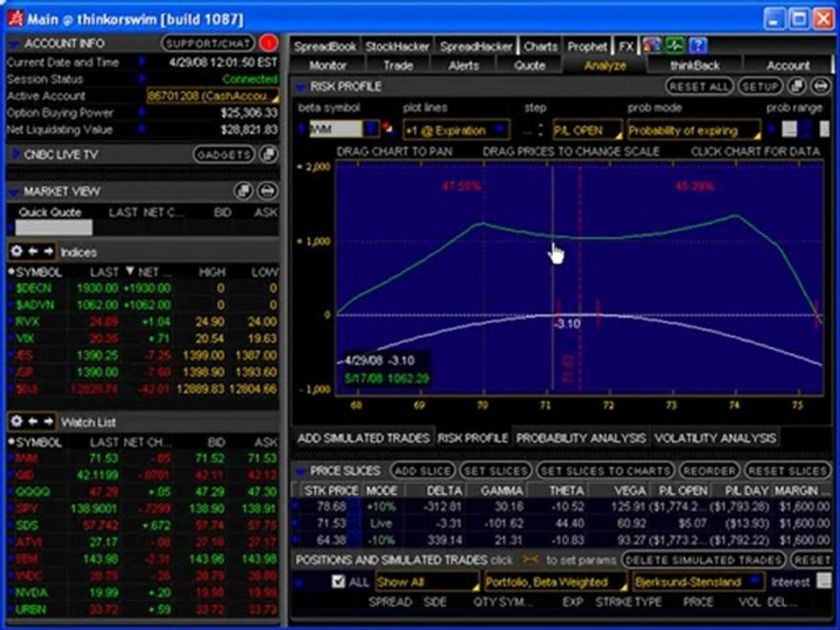Viewport: 840px width, 630px height.
Task: Open the colorful TV icon in top tabs
Action: (651, 45)
